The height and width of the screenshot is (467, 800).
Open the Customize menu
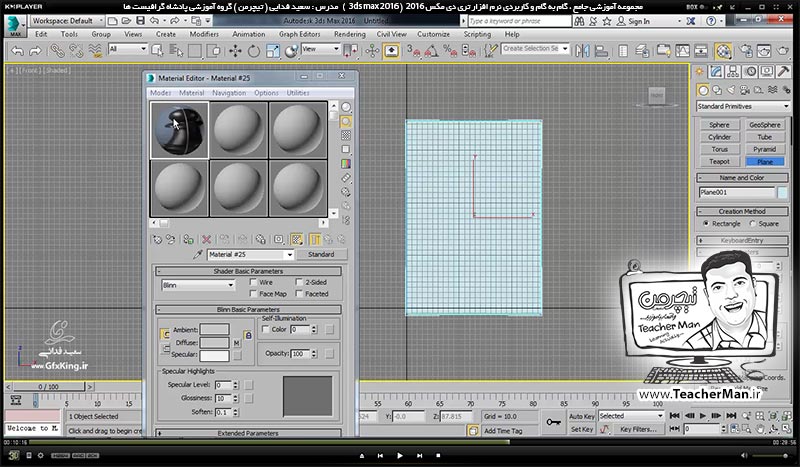pyautogui.click(x=433, y=34)
